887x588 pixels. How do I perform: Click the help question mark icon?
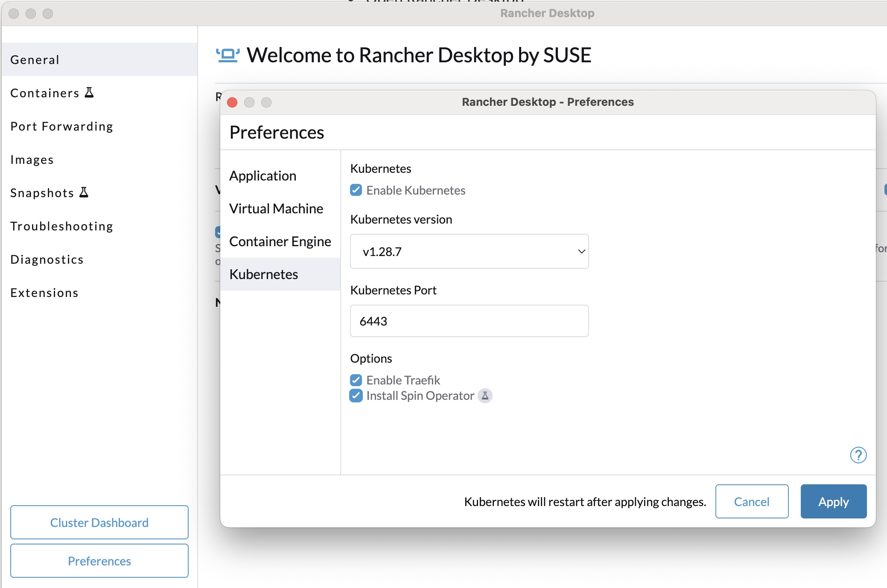click(858, 455)
